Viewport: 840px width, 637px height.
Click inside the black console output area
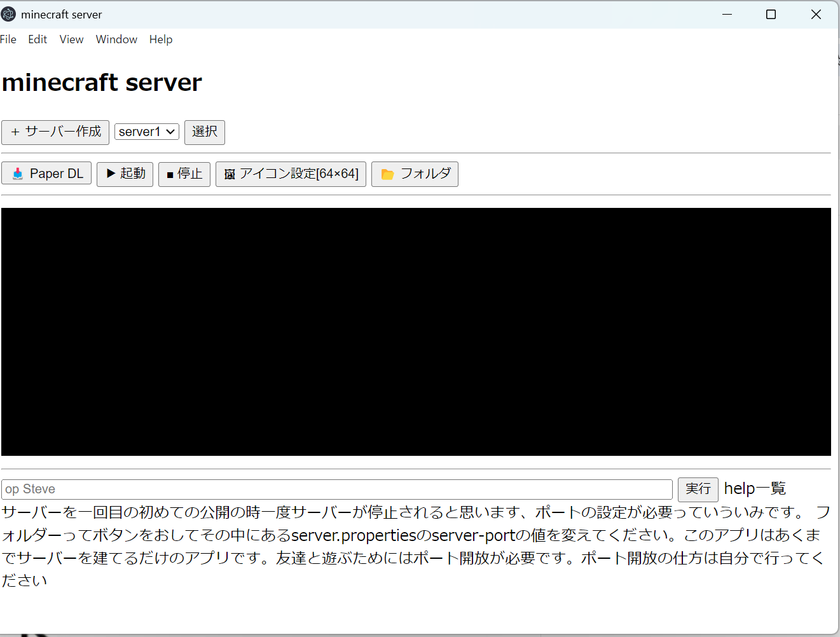tap(416, 331)
